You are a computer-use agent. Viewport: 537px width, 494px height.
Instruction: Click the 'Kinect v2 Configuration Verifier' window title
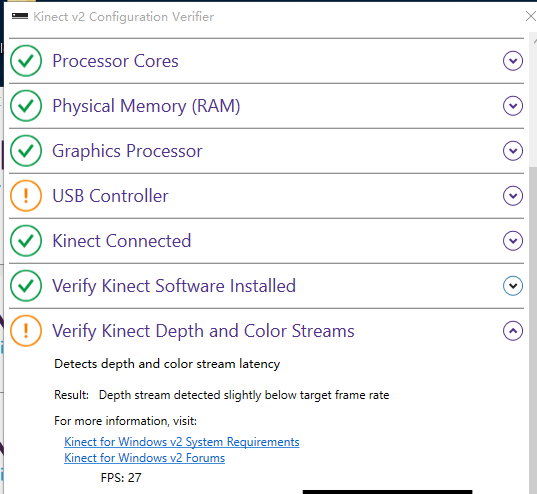click(x=124, y=16)
